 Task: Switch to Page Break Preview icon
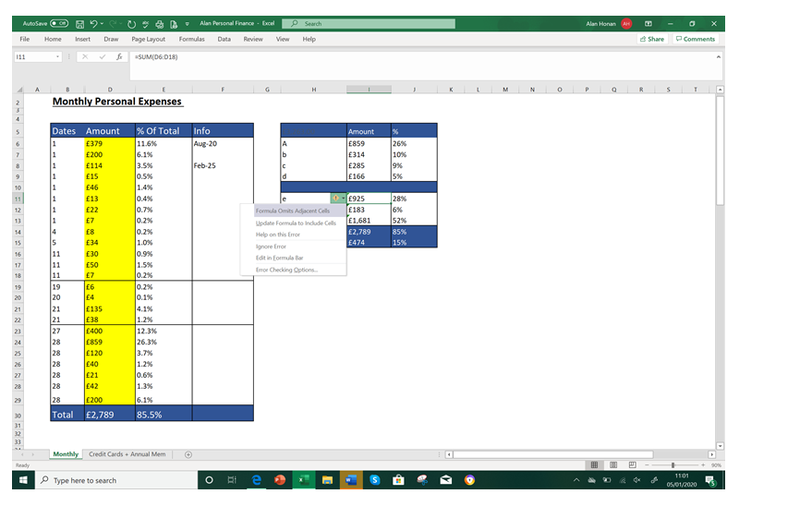pos(632,465)
